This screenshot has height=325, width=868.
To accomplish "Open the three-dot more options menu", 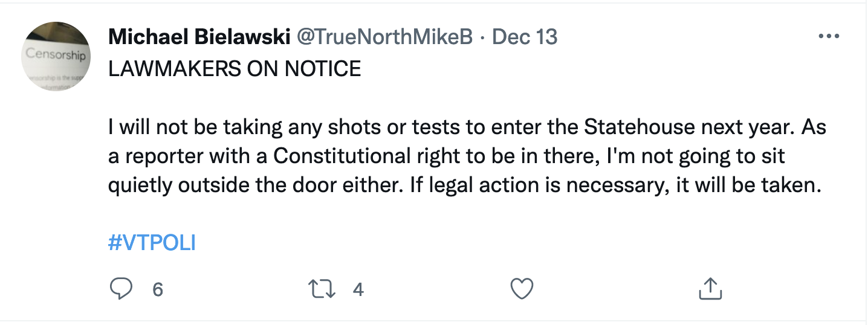I will click(828, 36).
